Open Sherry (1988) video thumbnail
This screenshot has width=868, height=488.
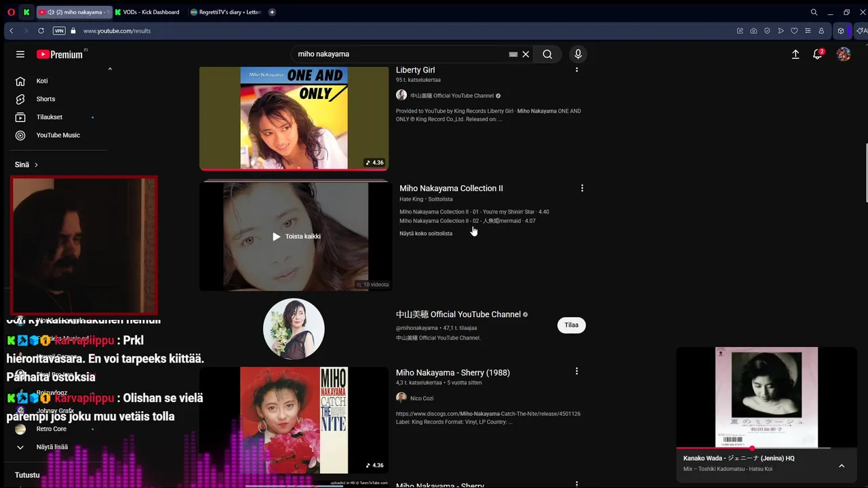click(294, 420)
